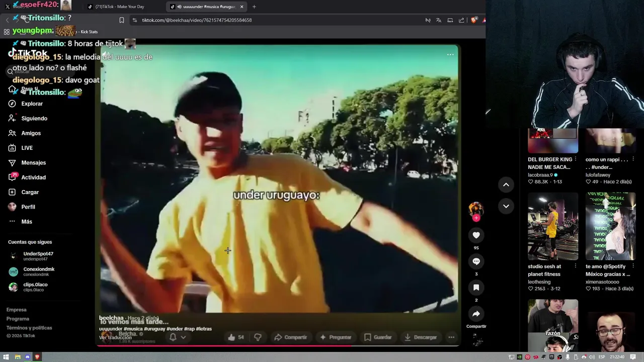644x362 pixels.
Task: Switch to the TikTok - Make Your Day tab
Action: point(120,7)
